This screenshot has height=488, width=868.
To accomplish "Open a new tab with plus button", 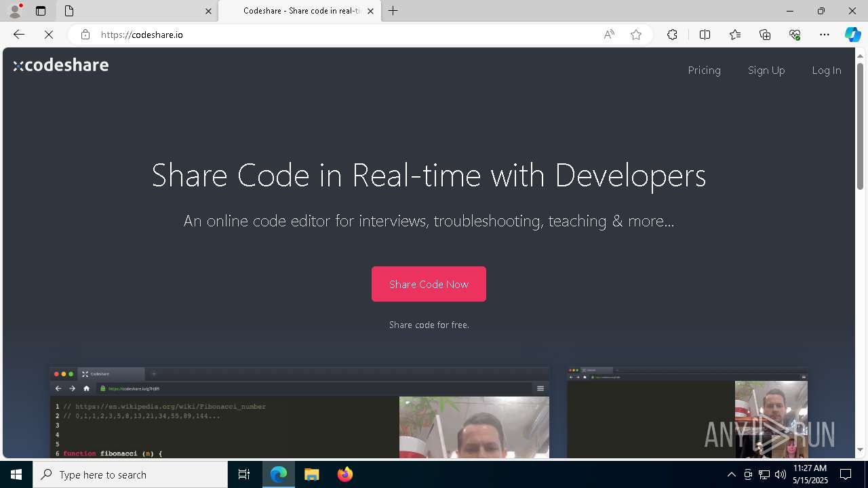I will click(393, 11).
